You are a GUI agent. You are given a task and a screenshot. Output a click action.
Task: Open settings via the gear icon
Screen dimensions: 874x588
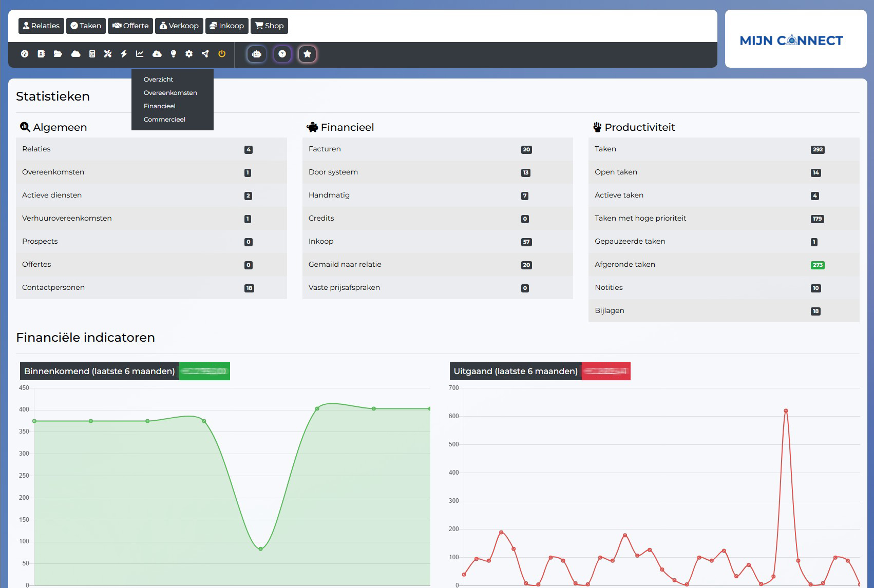(189, 54)
